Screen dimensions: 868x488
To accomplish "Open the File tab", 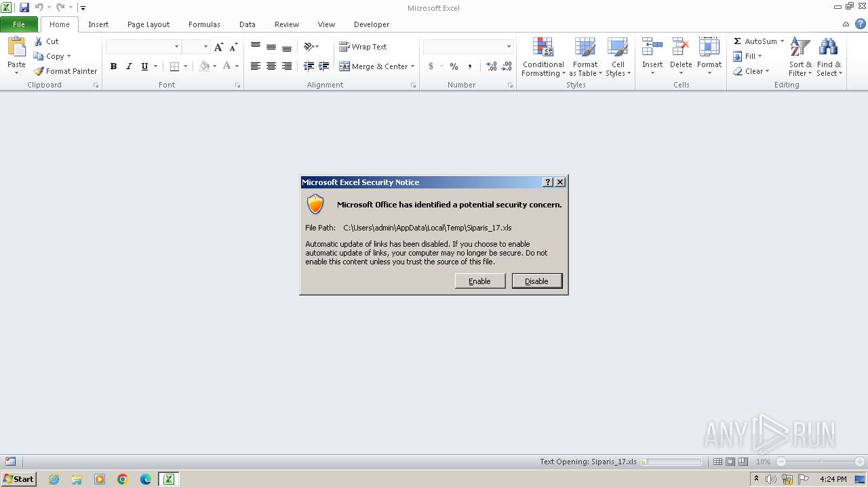I will point(19,24).
